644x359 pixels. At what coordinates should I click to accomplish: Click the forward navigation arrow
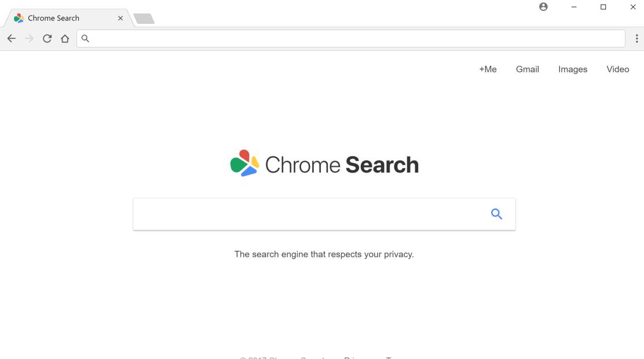point(30,39)
